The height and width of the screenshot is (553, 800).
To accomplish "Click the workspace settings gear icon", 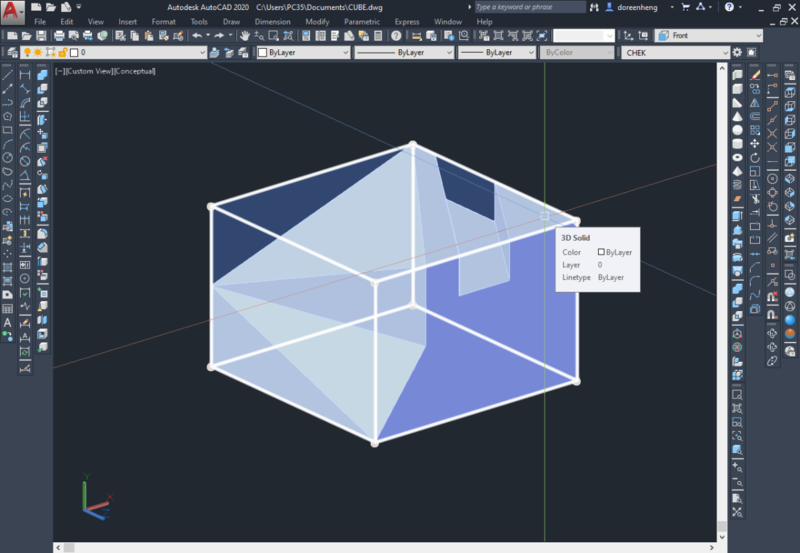I will (x=737, y=52).
